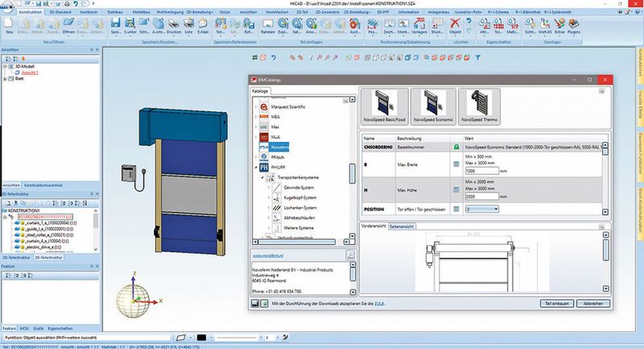
Task: Click the Sicht visibility icon in Sonstiges
Action: [x=530, y=23]
